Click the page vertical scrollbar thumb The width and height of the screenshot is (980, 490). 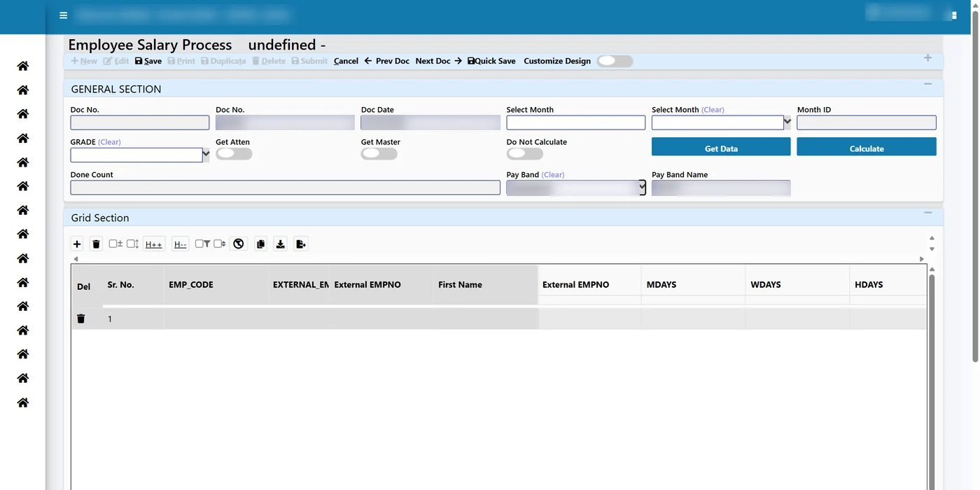[976, 185]
